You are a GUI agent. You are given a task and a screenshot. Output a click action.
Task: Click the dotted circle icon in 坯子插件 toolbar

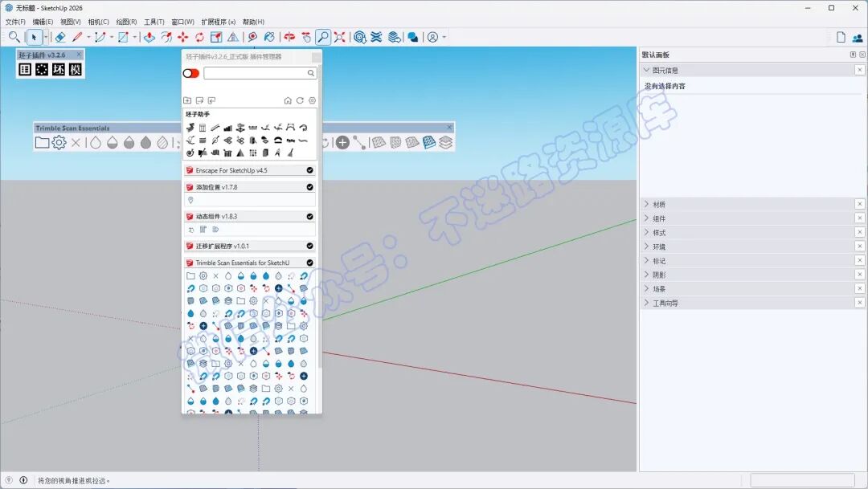(x=42, y=69)
